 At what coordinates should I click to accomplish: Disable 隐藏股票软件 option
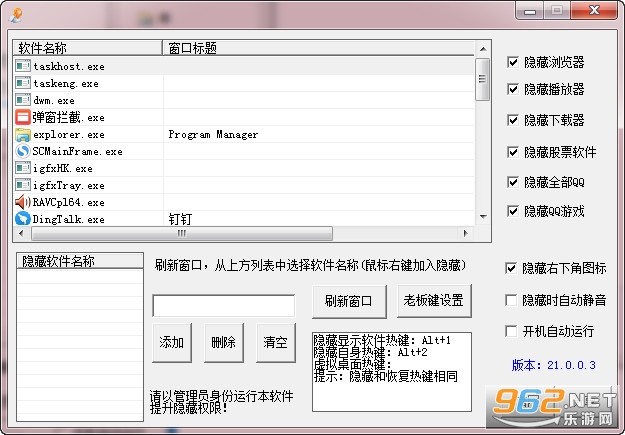tap(513, 152)
